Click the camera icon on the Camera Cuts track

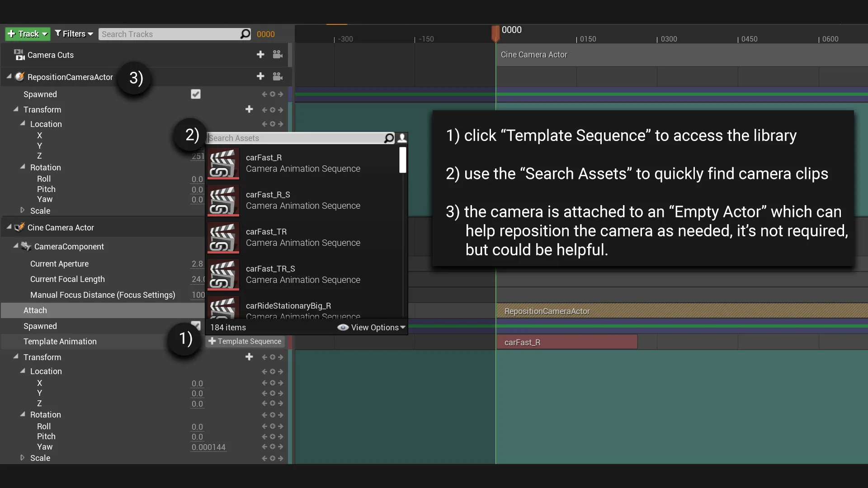pos(278,55)
